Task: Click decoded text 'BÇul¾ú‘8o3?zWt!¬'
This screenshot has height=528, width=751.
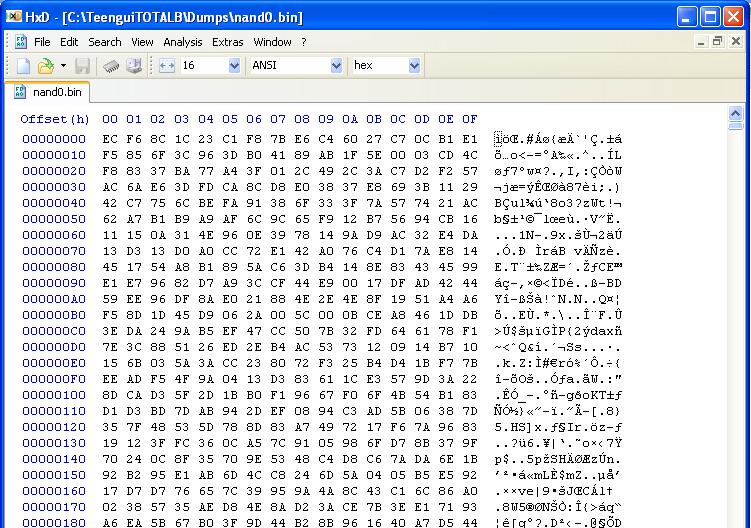Action: coord(558,203)
